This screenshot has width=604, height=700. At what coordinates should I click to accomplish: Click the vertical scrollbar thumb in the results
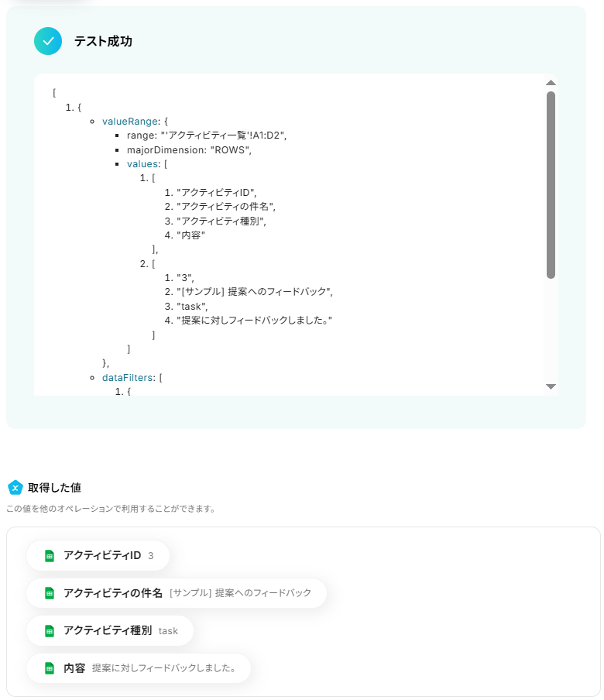551,185
